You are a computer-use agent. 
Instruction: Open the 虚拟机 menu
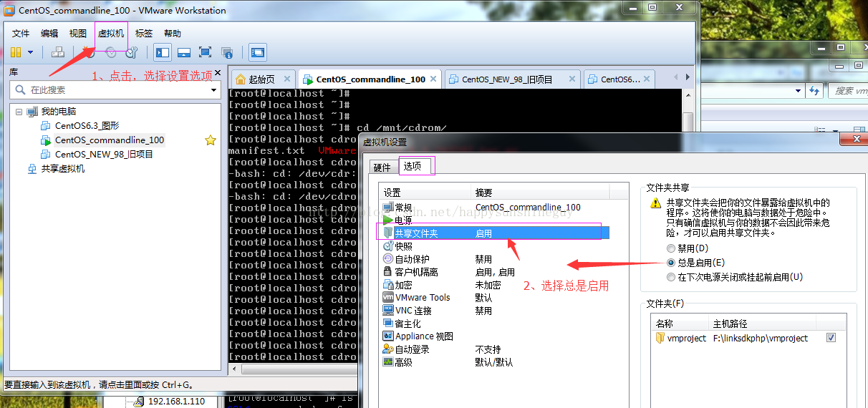111,34
